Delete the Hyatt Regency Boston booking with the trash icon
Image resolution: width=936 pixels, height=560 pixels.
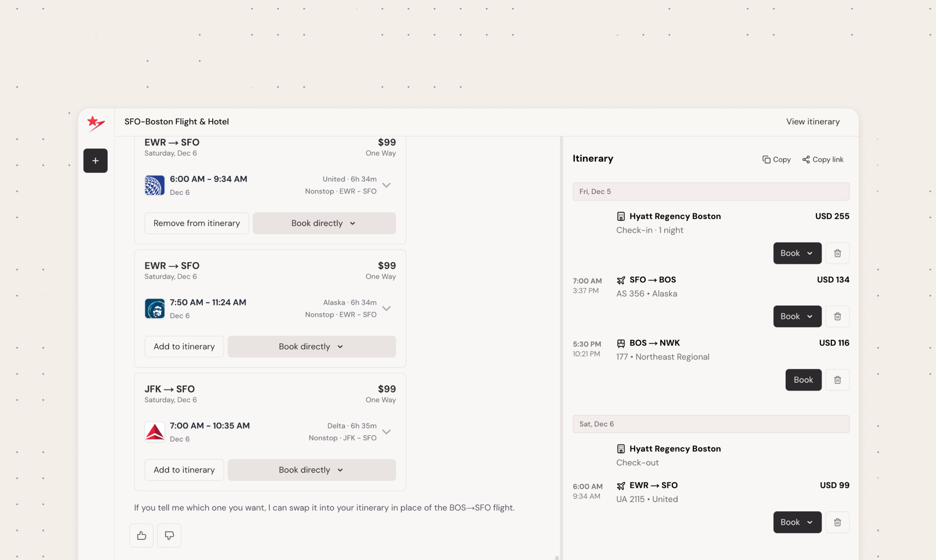(x=837, y=253)
